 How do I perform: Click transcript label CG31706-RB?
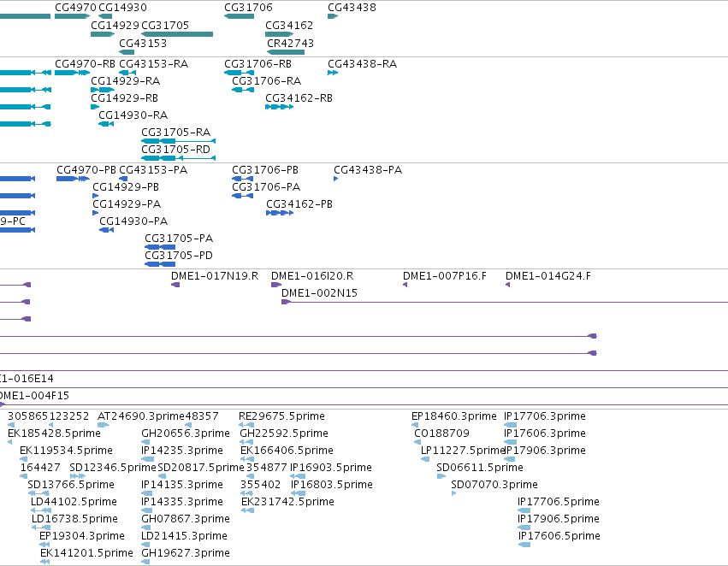(x=258, y=63)
